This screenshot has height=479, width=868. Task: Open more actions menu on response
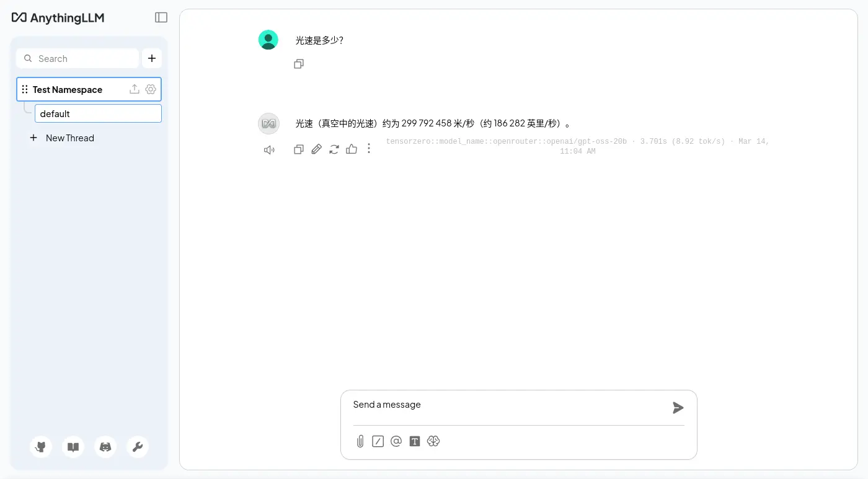pos(369,149)
